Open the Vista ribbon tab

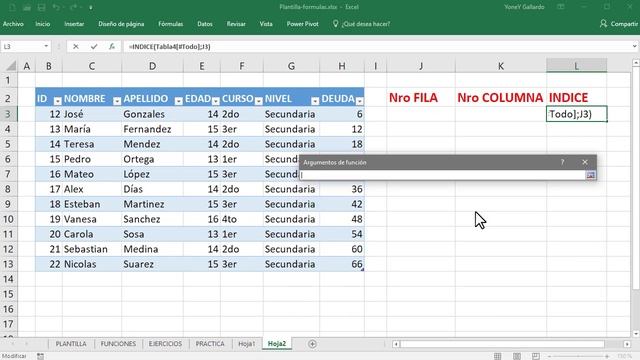pyautogui.click(x=266, y=24)
